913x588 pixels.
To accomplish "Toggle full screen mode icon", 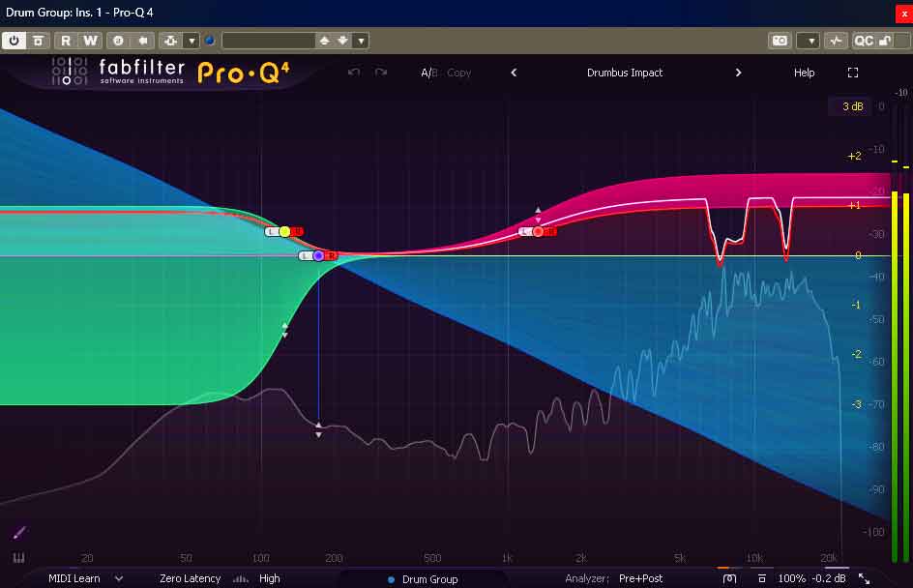I will [852, 73].
